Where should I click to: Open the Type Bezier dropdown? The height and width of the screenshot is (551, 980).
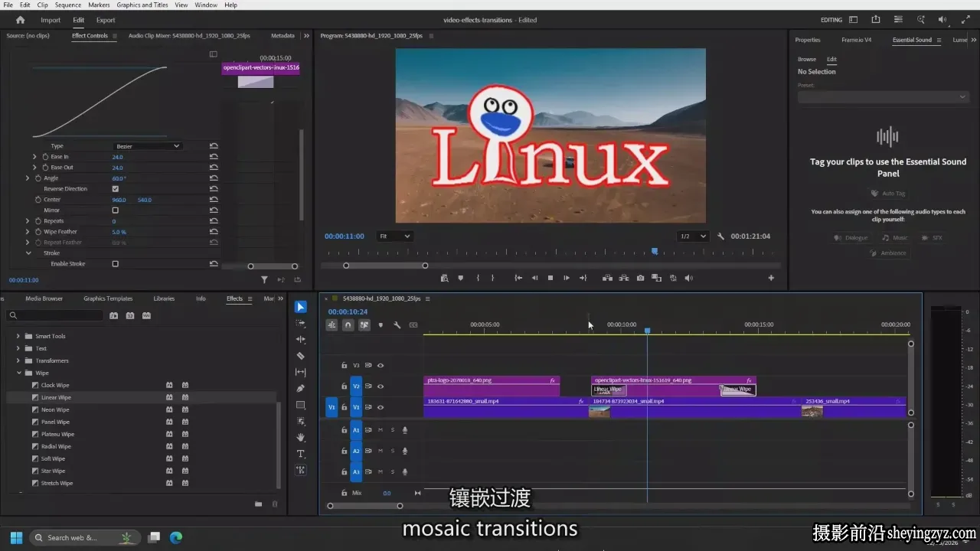147,146
